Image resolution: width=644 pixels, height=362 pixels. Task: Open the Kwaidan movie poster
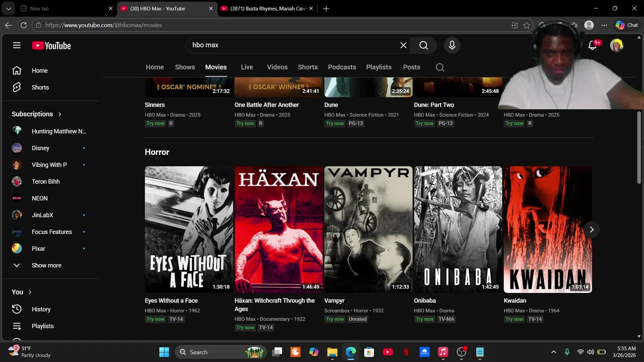point(548,229)
